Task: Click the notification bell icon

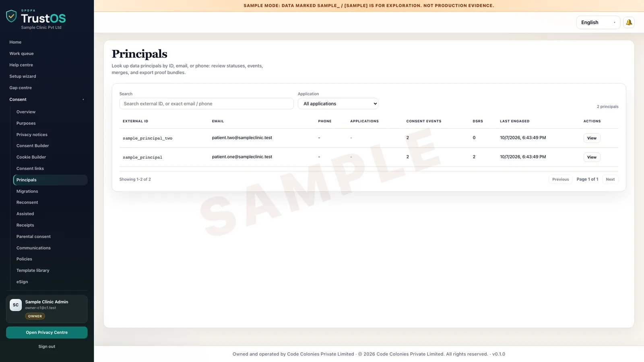Action: (x=629, y=23)
